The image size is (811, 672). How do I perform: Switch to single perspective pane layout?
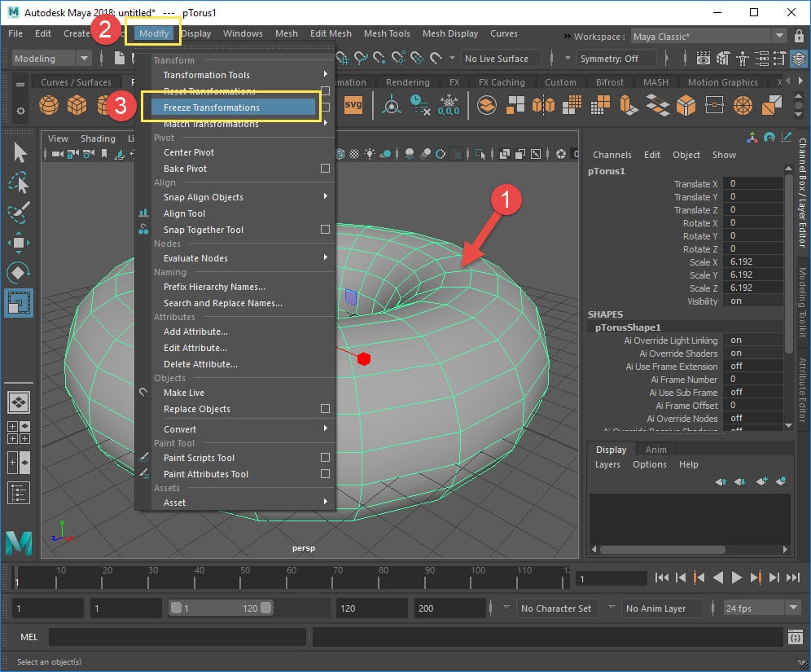tap(19, 402)
